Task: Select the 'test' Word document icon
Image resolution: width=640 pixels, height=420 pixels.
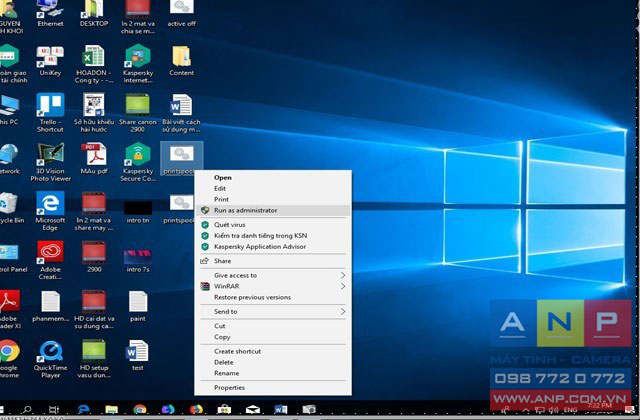Action: 138,356
